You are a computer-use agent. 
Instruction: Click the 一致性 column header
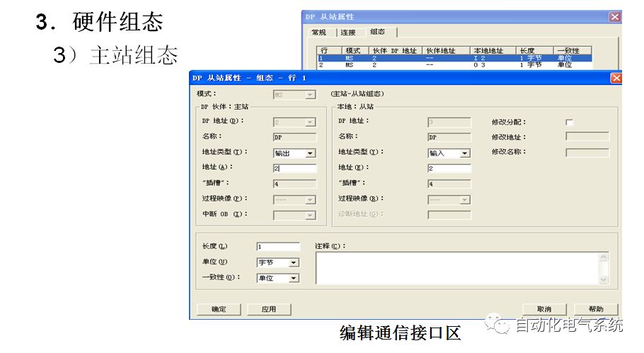572,50
